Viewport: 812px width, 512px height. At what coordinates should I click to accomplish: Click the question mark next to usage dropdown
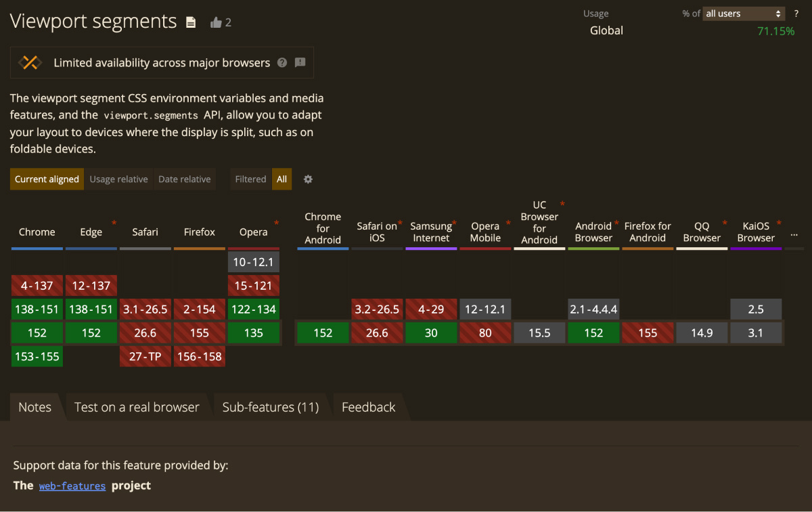[796, 14]
